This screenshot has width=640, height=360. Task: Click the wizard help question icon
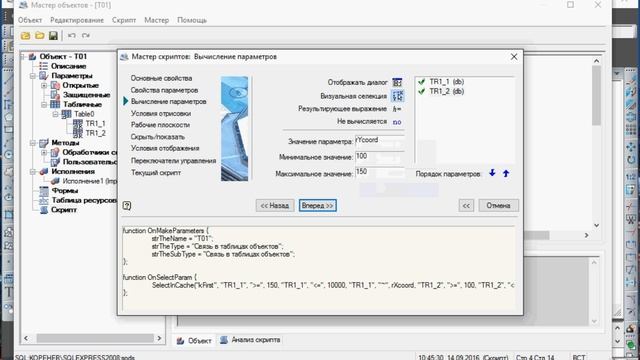tap(127, 205)
